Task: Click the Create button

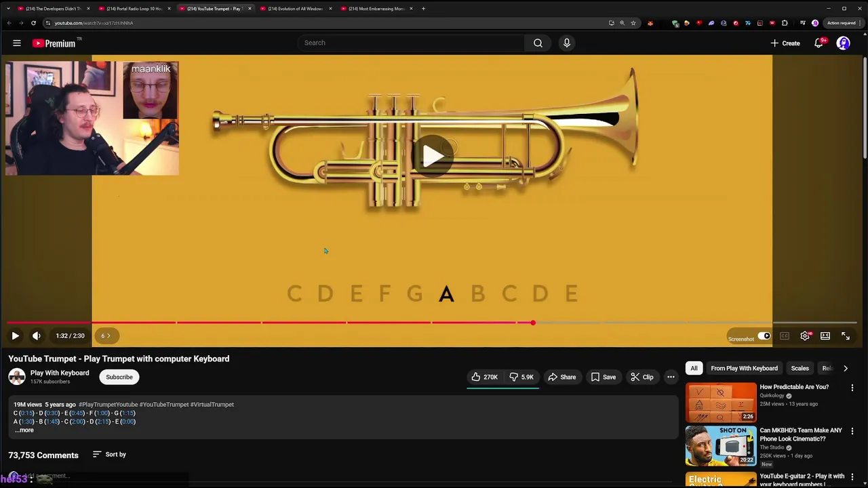Action: tap(785, 43)
